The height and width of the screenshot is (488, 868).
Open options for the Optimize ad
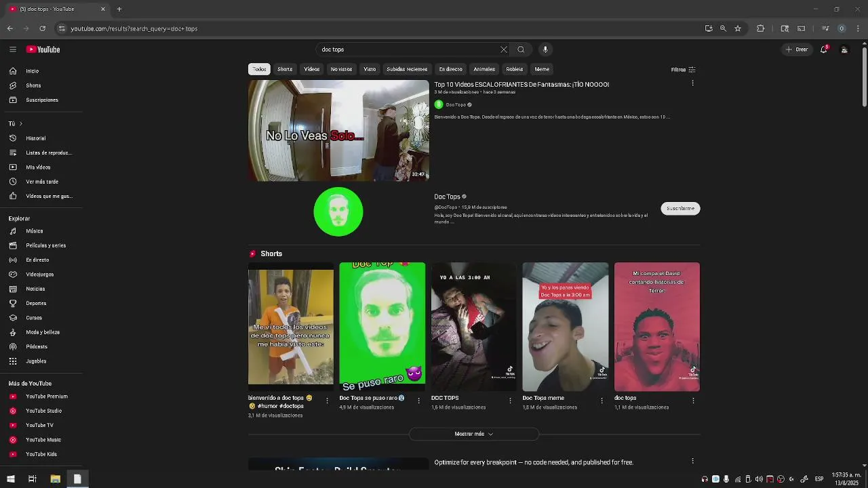tap(692, 461)
